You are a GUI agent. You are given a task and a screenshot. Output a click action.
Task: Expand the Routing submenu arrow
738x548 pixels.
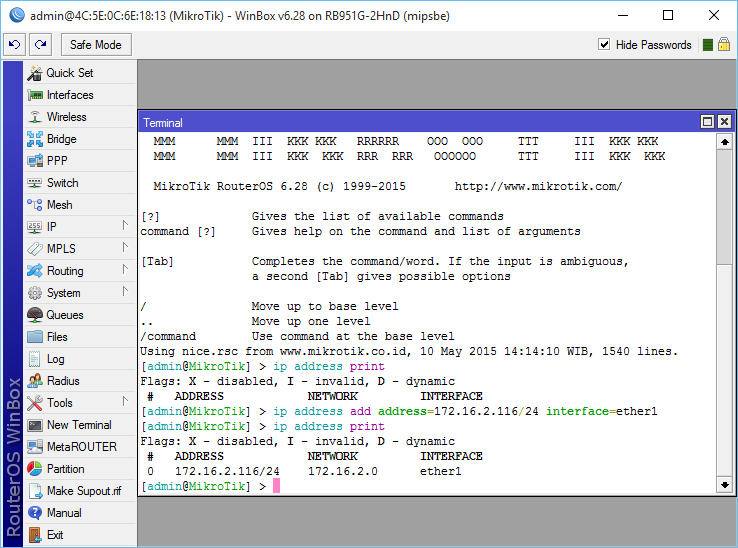[125, 269]
